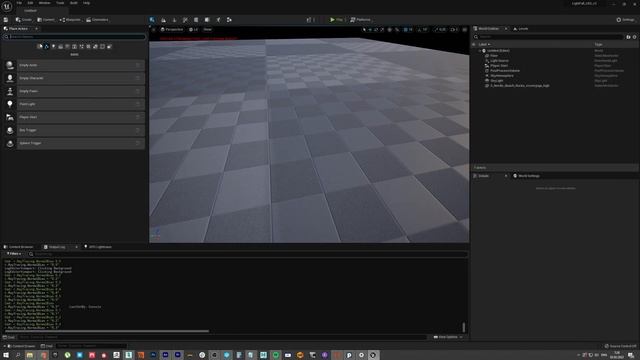Switch to Mesh Paint mode icon
This screenshot has height=360, width=640.
pyautogui.click(x=185, y=20)
